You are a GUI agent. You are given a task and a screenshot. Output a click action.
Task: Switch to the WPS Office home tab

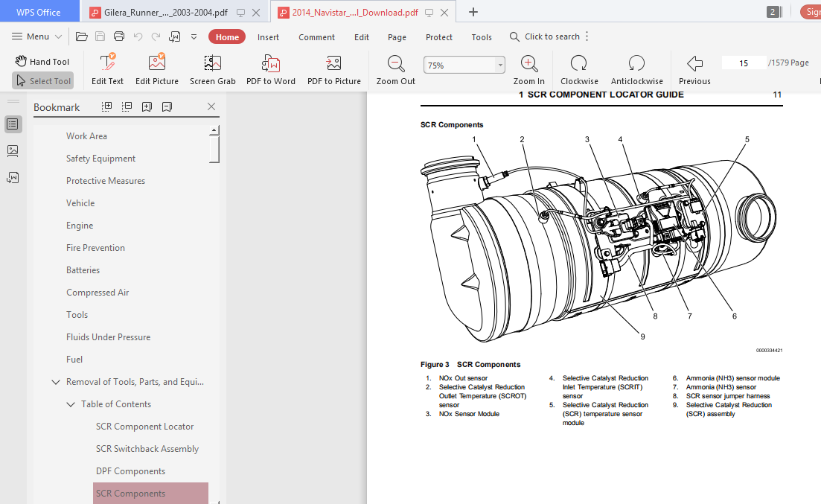pos(39,12)
